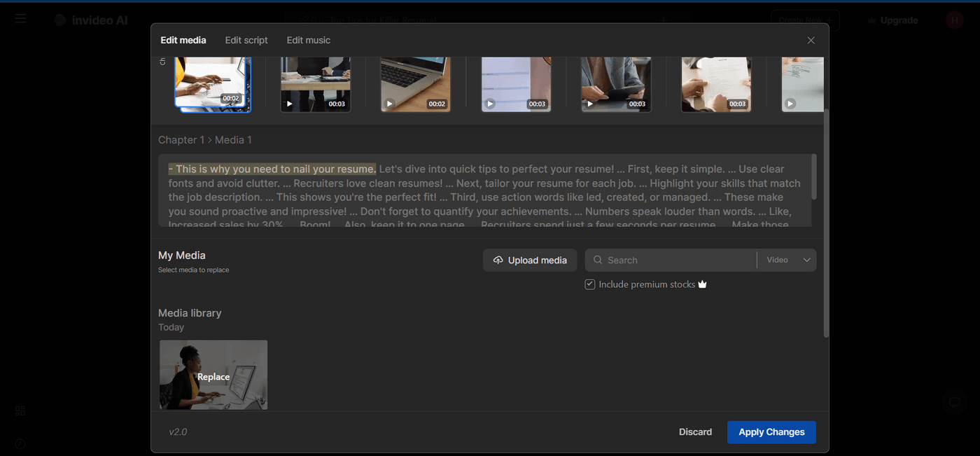Screen dimensions: 980x456
Task: Open the hamburger menu in the top-left corner
Action: coord(20,19)
